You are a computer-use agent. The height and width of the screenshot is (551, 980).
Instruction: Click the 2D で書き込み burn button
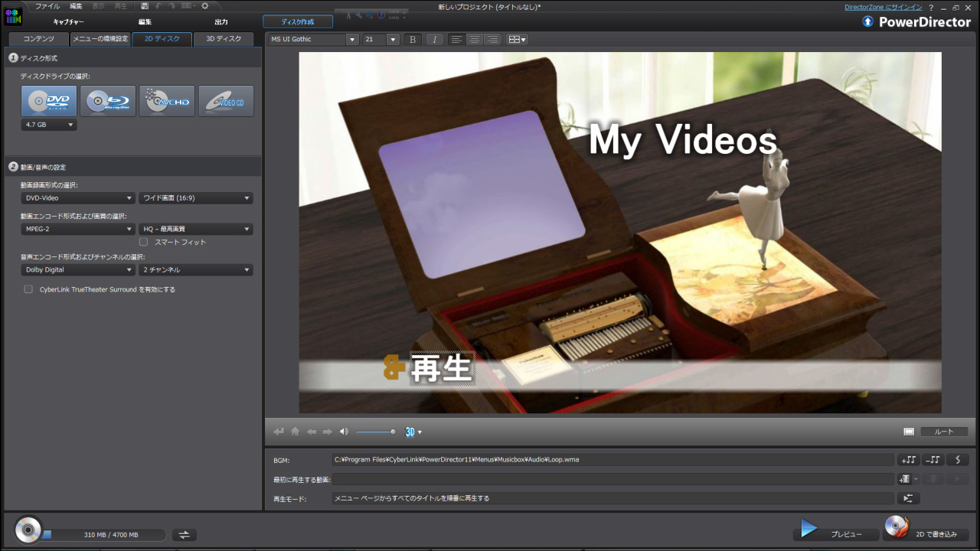tap(927, 533)
